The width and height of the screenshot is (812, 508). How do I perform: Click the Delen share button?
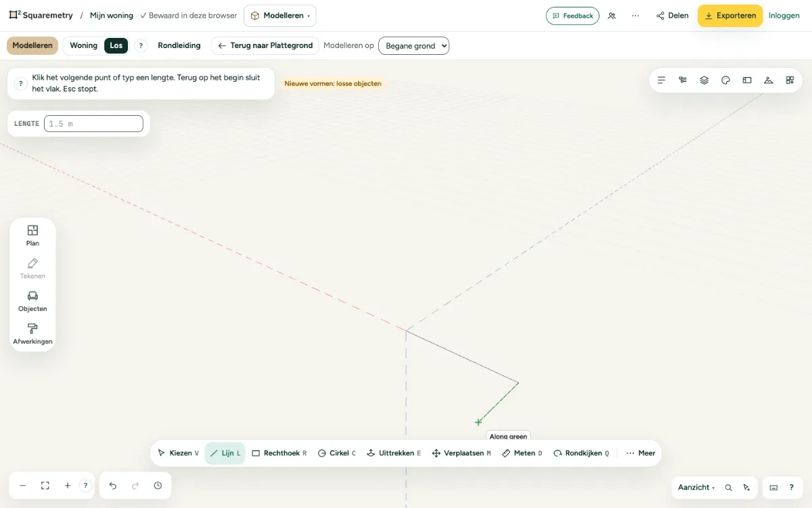[673, 16]
